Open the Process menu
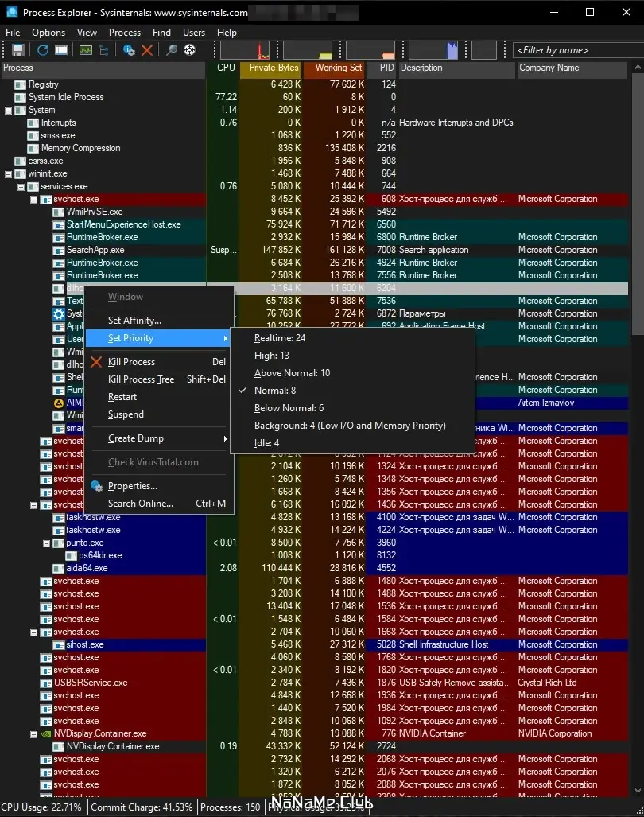The image size is (644, 817). point(124,33)
